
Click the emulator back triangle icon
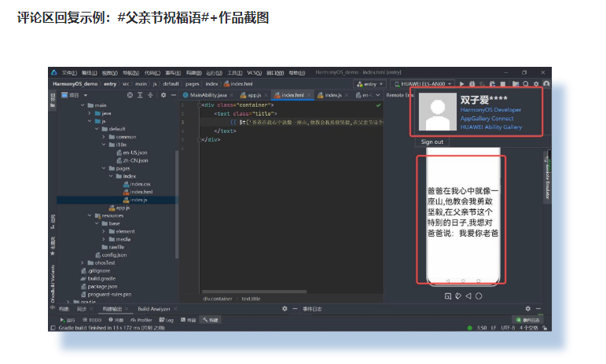(468, 296)
